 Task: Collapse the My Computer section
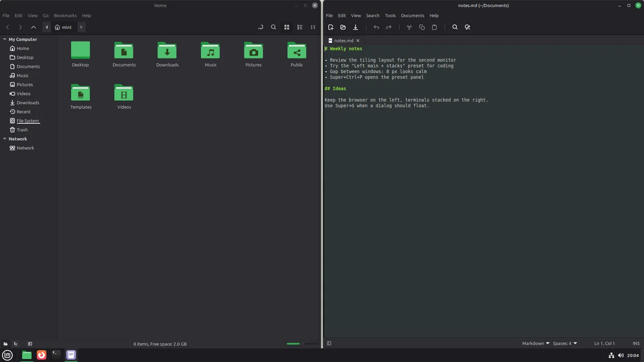click(x=4, y=39)
